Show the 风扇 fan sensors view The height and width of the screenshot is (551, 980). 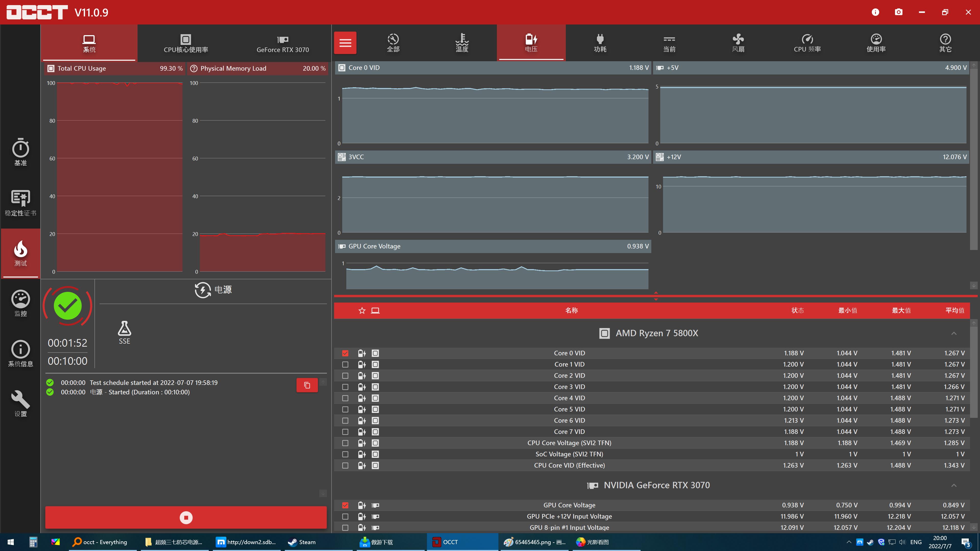[x=738, y=43]
